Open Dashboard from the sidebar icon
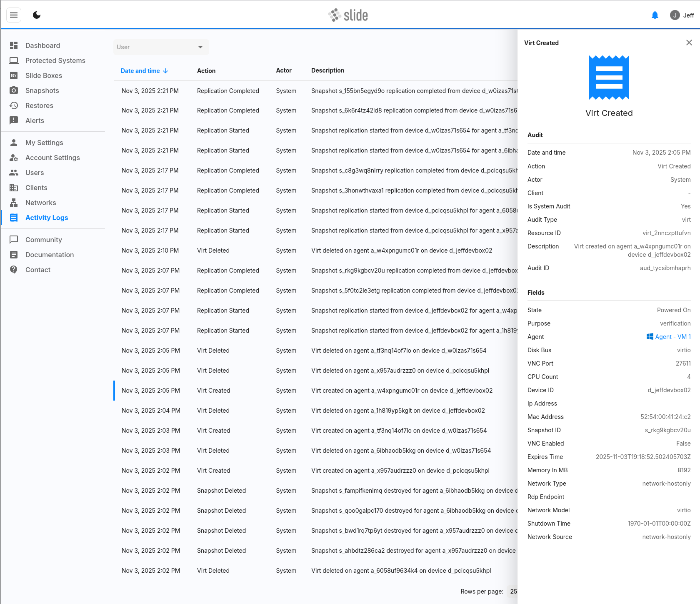700x604 pixels. pos(14,45)
